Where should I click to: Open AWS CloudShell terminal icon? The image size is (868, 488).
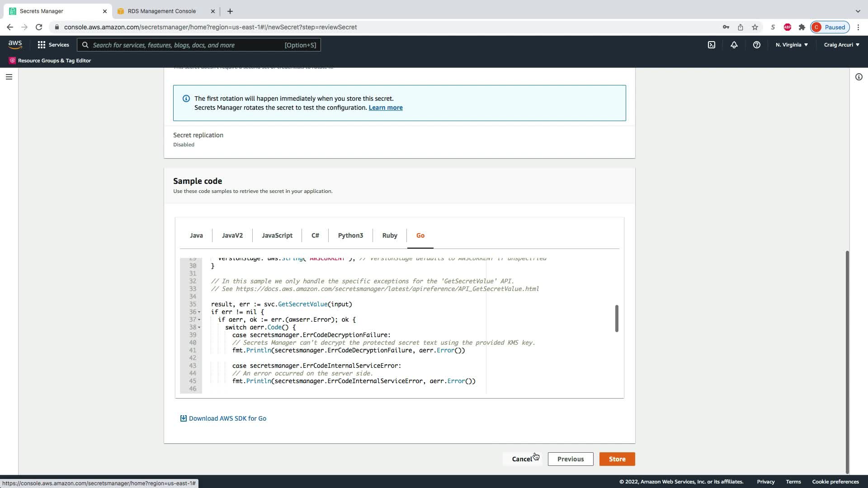712,45
